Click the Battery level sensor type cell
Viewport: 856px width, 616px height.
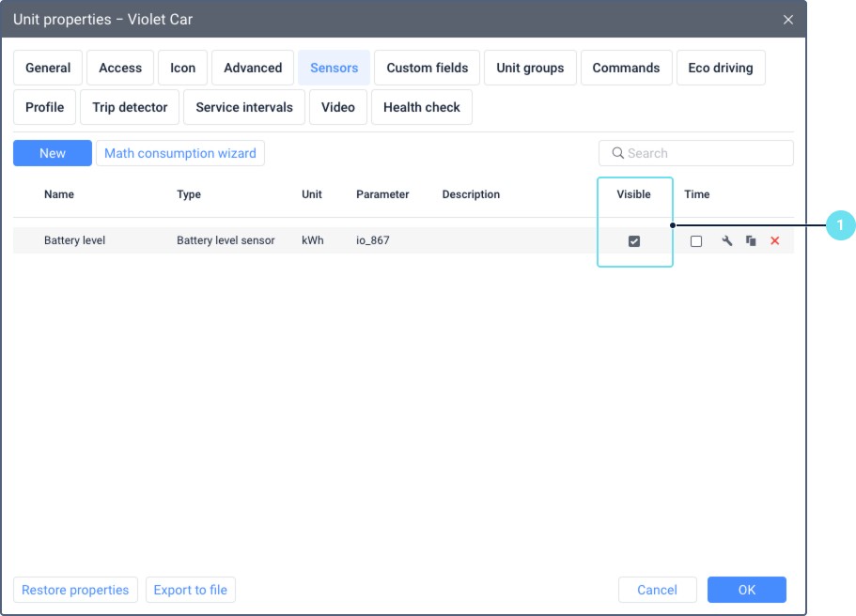tap(226, 240)
